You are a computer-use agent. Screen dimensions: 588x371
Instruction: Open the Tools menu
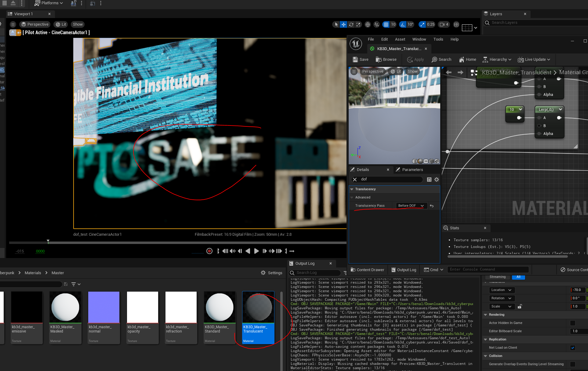438,39
